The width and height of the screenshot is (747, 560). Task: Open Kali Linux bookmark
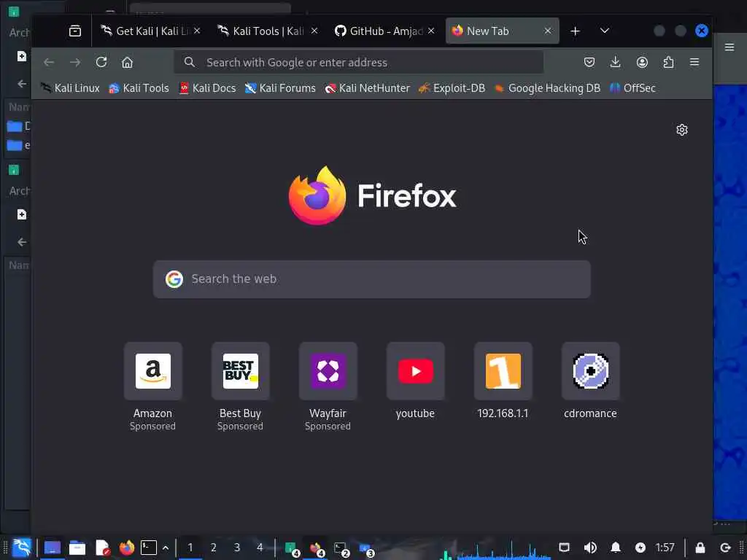70,88
